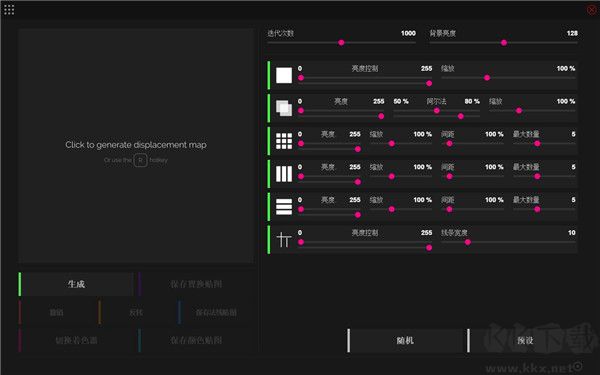Open the dotted grid menu icon
The image size is (600, 375).
[9, 10]
